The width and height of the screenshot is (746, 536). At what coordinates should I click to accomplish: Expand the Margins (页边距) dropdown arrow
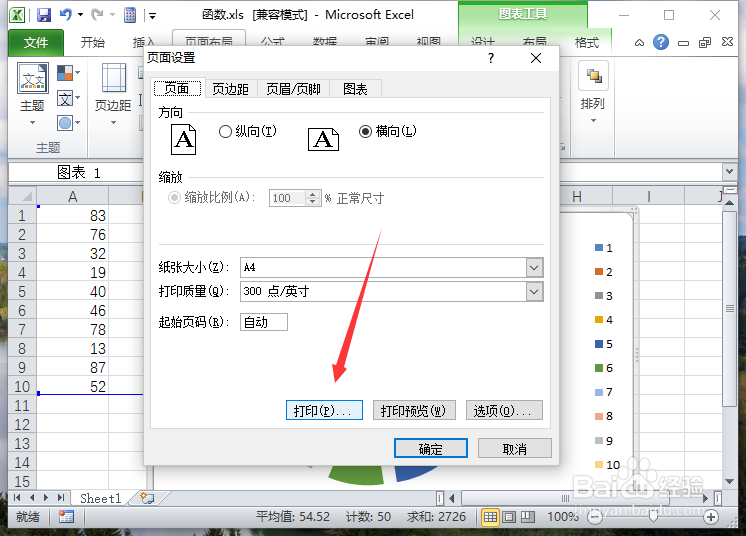pos(113,123)
